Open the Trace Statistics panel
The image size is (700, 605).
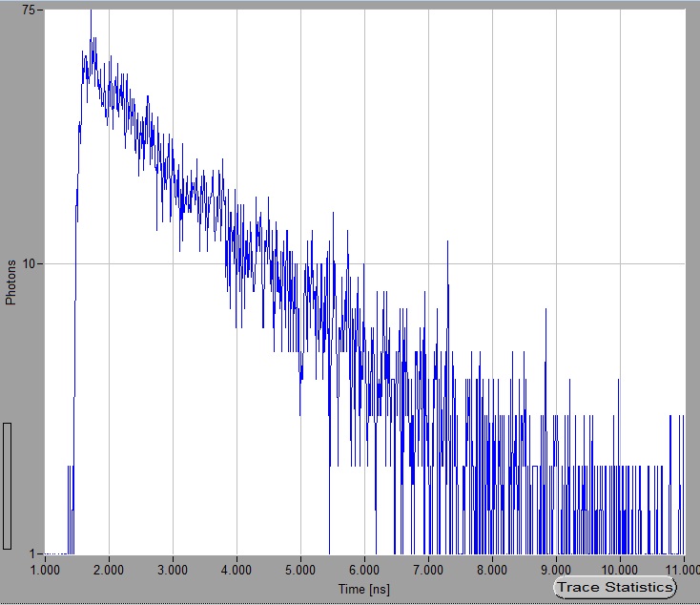click(x=614, y=587)
